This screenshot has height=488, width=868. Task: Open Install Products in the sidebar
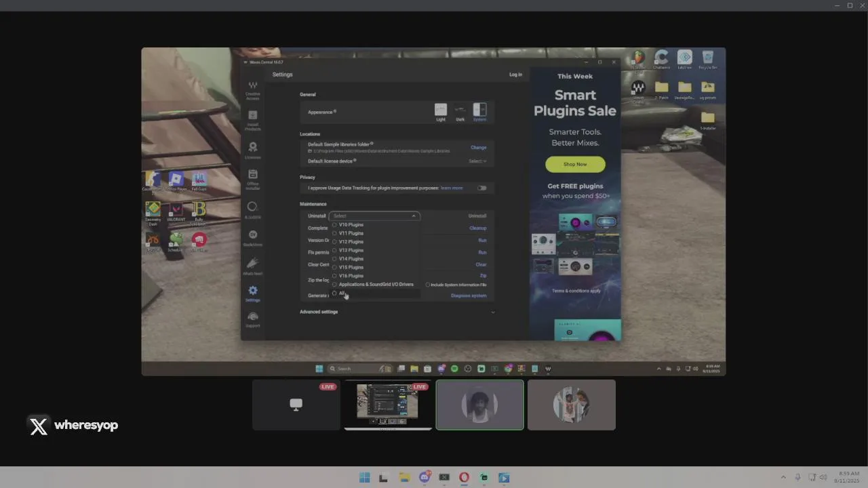pos(252,120)
